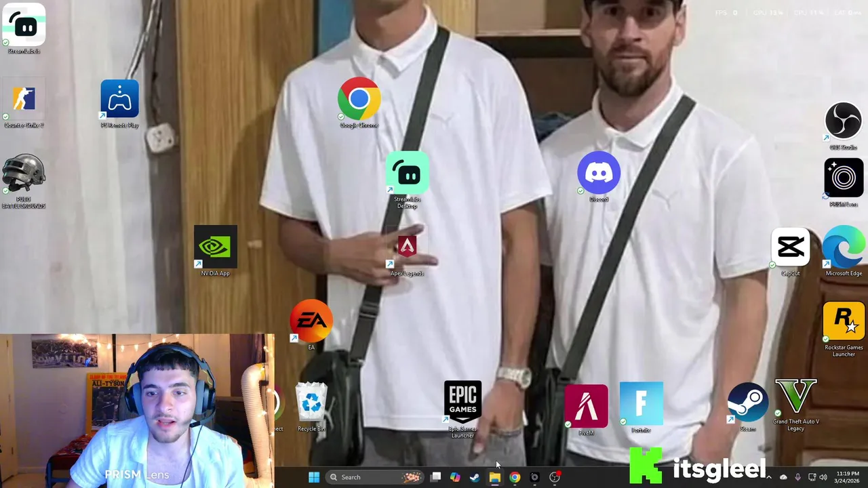Open the Recycle Bin icon
The width and height of the screenshot is (868, 488).
click(x=311, y=407)
